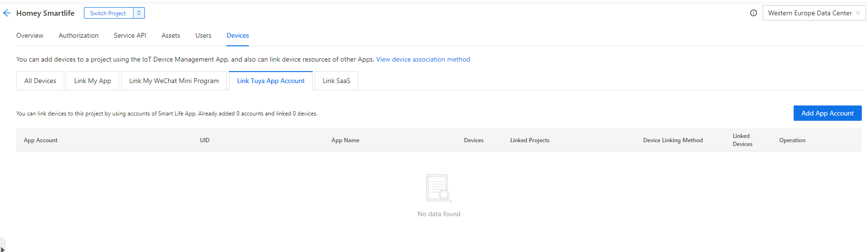Open the Switch Project selector arrows
Image resolution: width=868 pixels, height=252 pixels.
pos(139,13)
